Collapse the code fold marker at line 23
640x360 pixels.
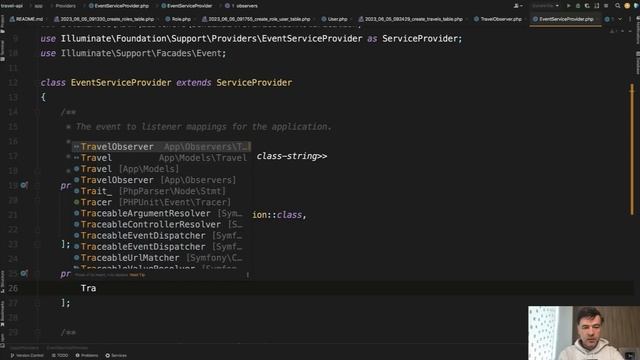point(37,244)
